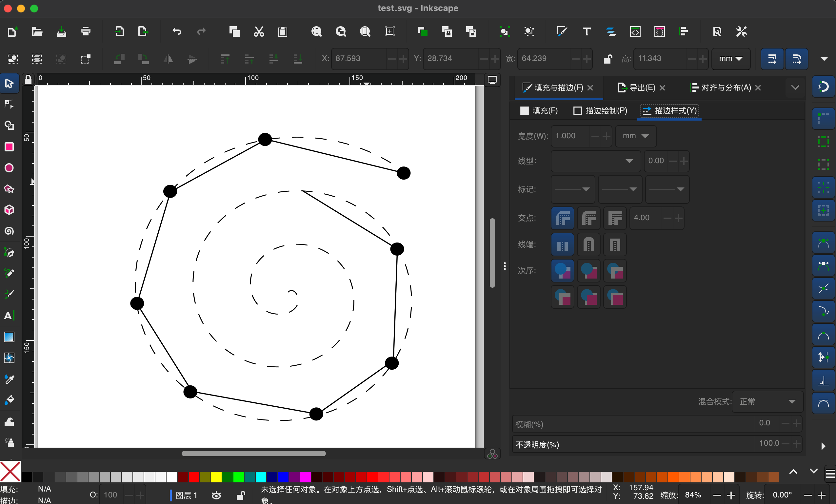
Task: Select the Spiral tool
Action: point(9,231)
